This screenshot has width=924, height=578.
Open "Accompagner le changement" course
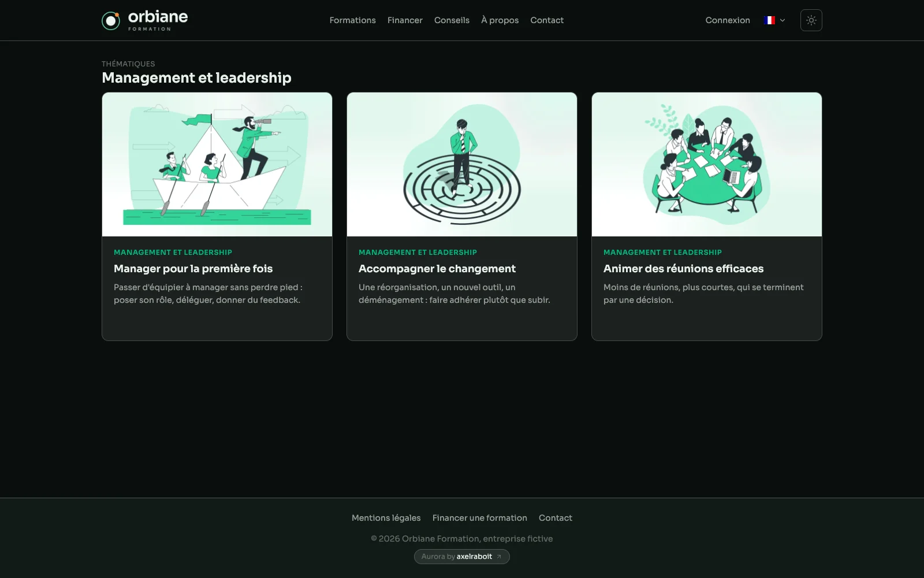pyautogui.click(x=437, y=269)
